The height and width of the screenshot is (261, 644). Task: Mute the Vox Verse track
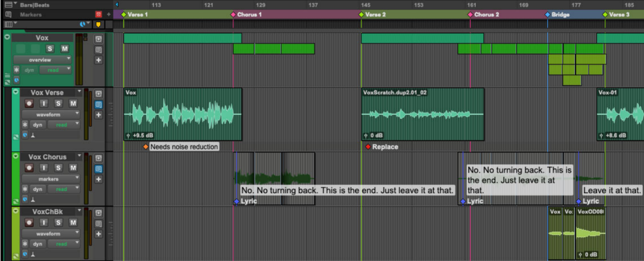73,103
